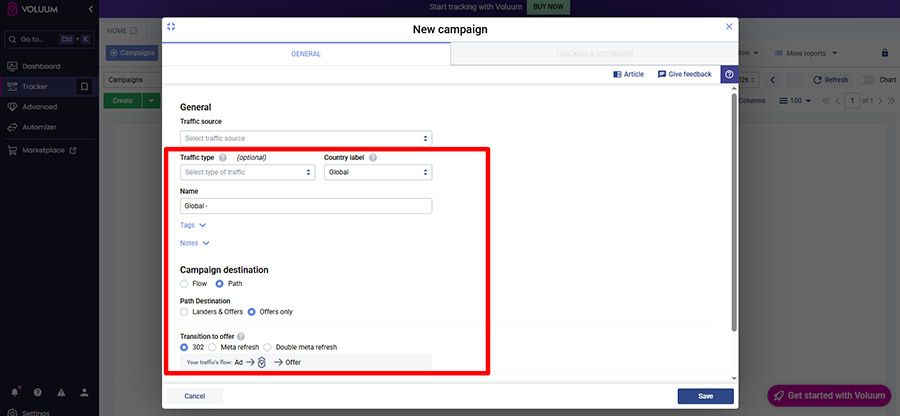Select the Flow destination radio button
Screen dimensions: 900x416
point(185,284)
